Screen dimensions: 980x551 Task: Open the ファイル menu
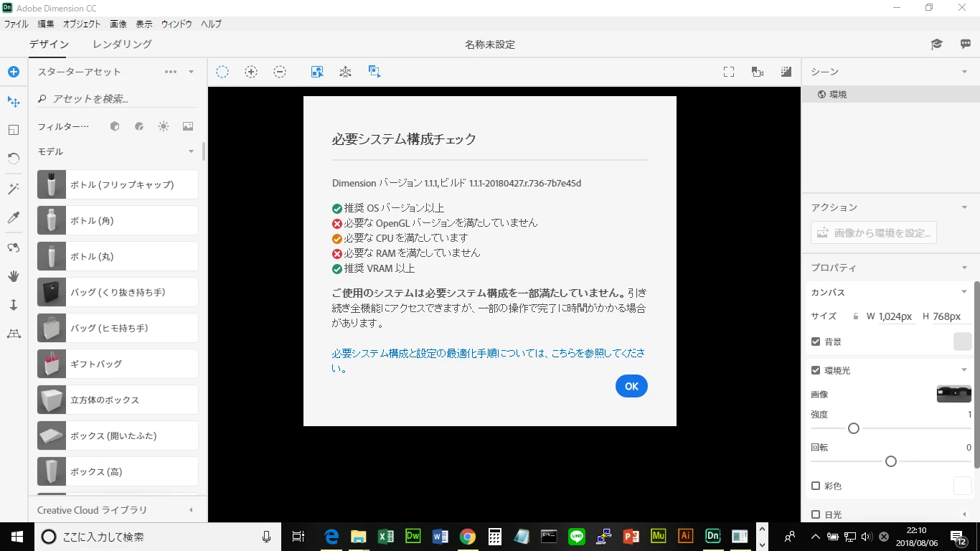(x=17, y=24)
